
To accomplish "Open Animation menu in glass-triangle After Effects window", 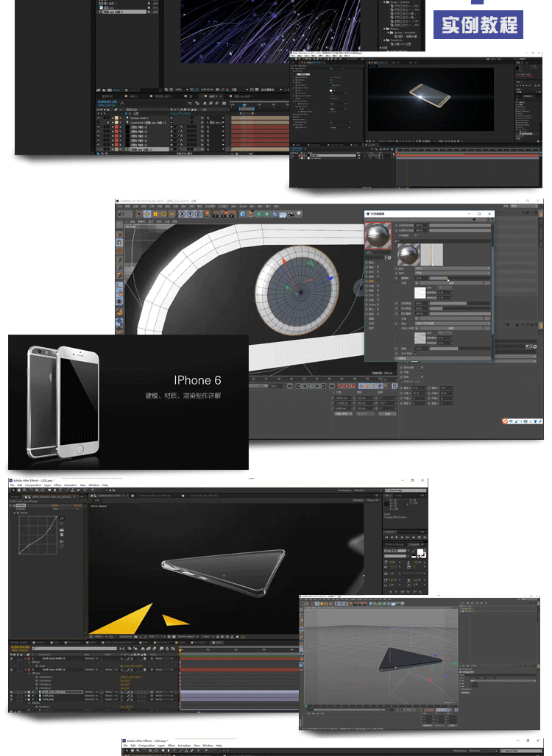I will coord(71,485).
